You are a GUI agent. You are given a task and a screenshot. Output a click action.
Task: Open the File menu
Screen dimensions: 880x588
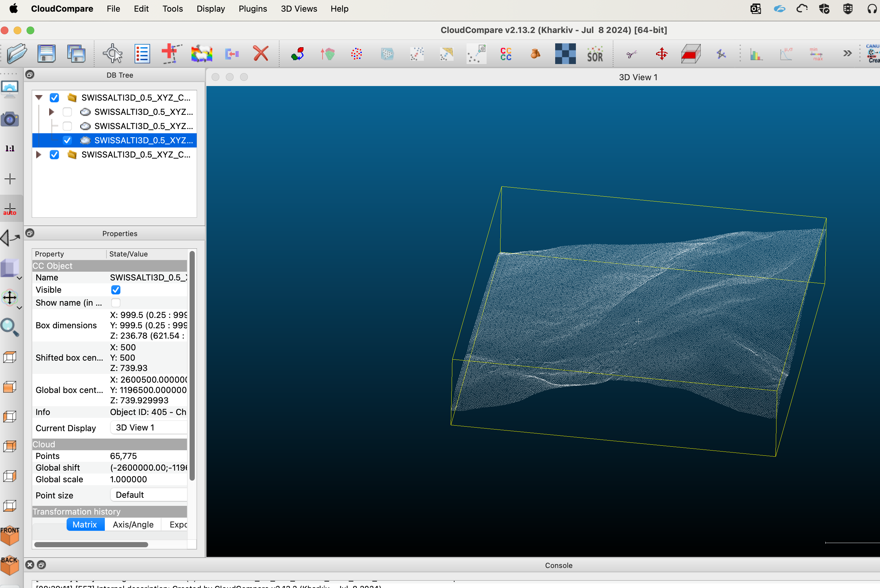pyautogui.click(x=113, y=9)
